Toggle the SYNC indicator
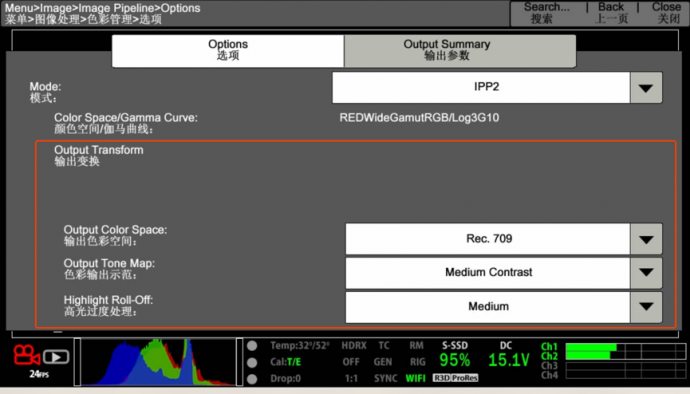This screenshot has height=394, width=690. tap(385, 378)
